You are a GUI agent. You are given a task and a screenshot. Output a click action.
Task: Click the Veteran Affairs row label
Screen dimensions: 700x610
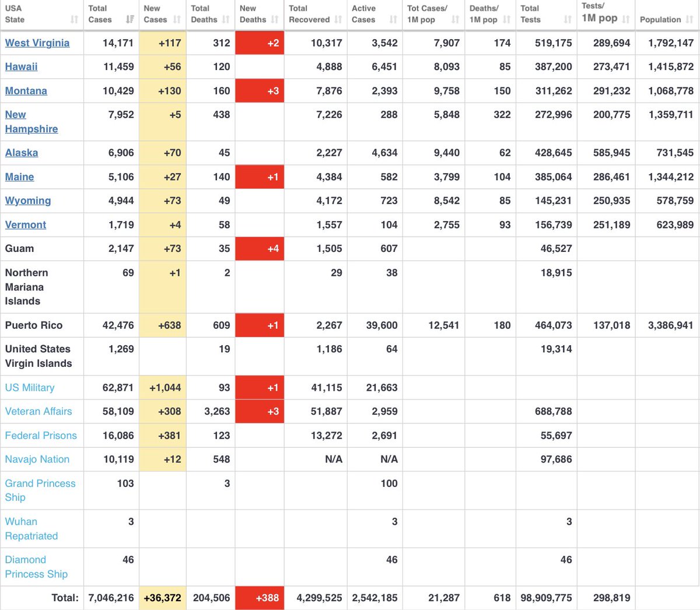coord(38,411)
